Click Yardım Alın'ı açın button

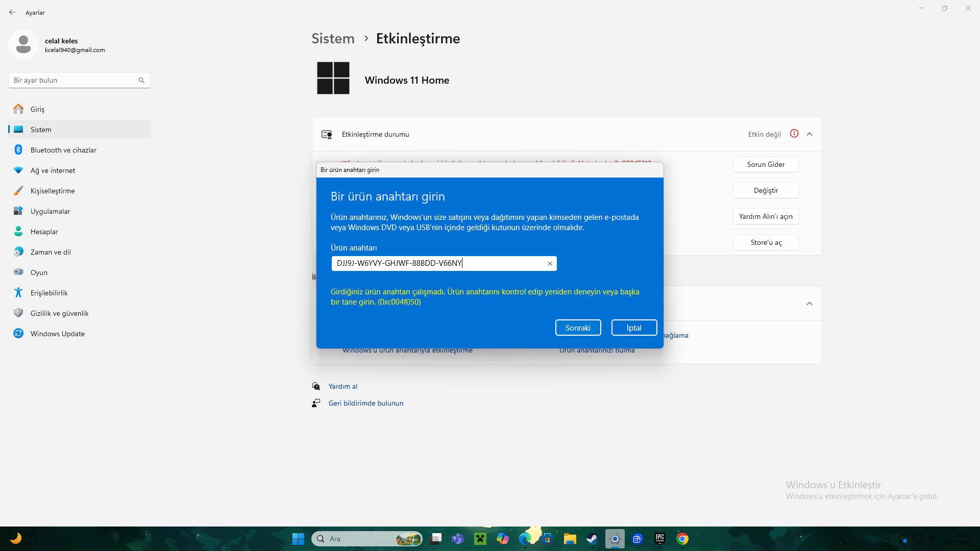(766, 216)
